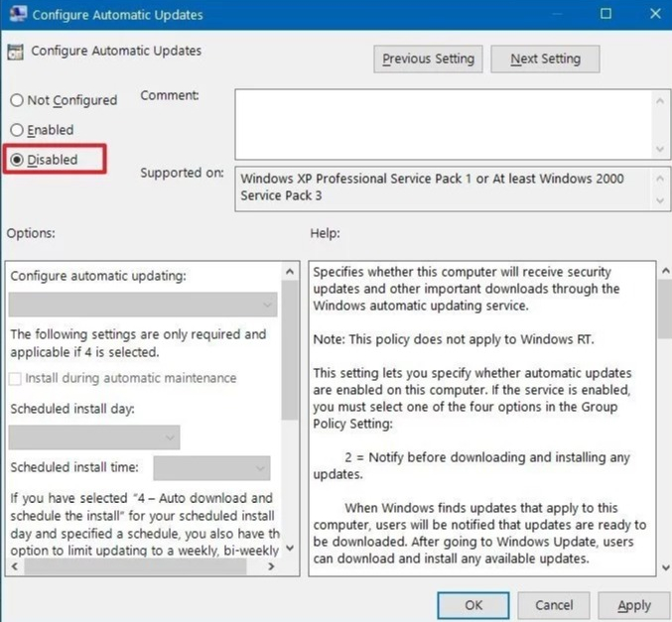Select the Not Configured radio button

[x=17, y=100]
